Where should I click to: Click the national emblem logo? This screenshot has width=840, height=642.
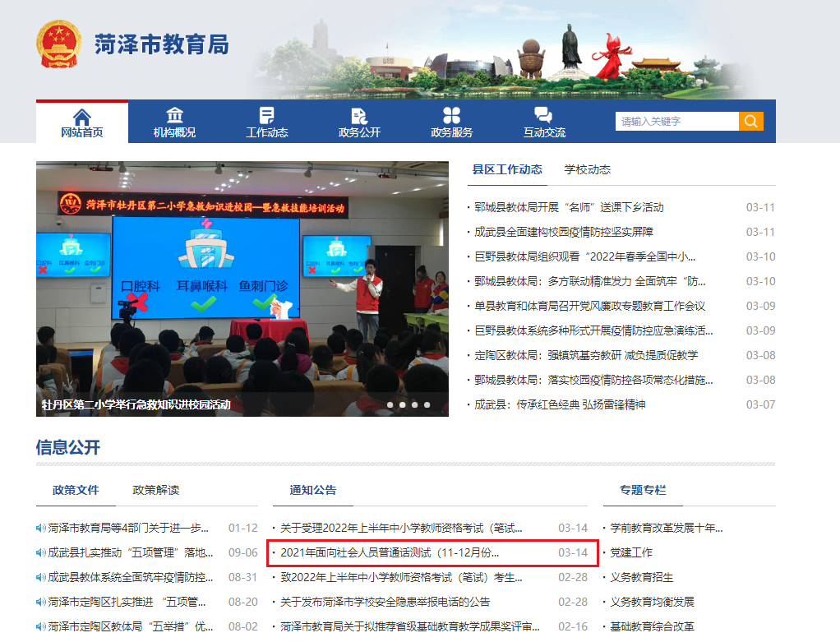[x=59, y=44]
